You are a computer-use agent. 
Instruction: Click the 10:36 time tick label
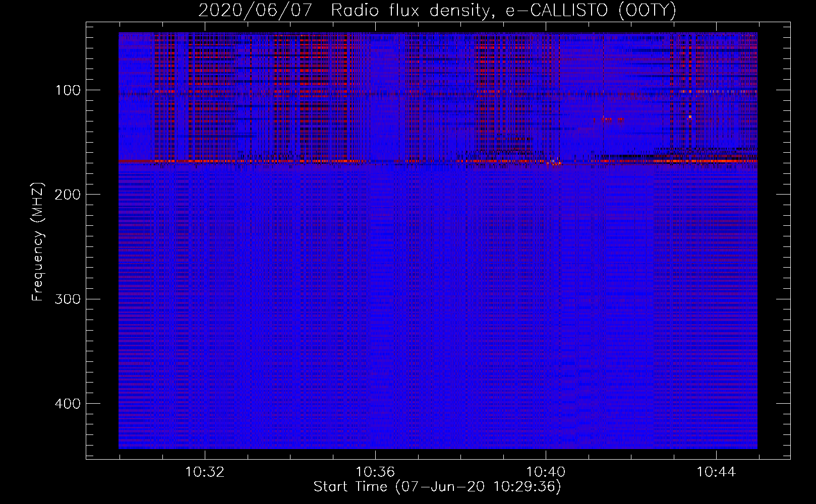pyautogui.click(x=375, y=472)
